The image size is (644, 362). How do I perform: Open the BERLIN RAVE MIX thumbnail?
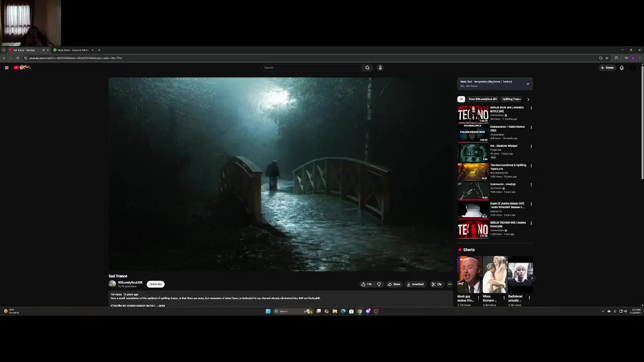pos(472,114)
